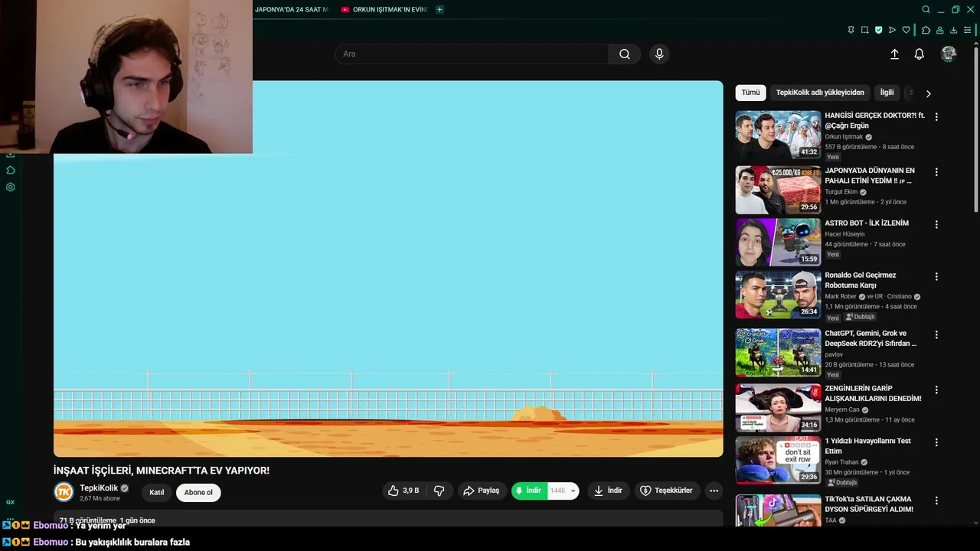Open options menu for JAPONYA'DA PAHALI ETİNİ video
The width and height of the screenshot is (980, 551).
(936, 172)
